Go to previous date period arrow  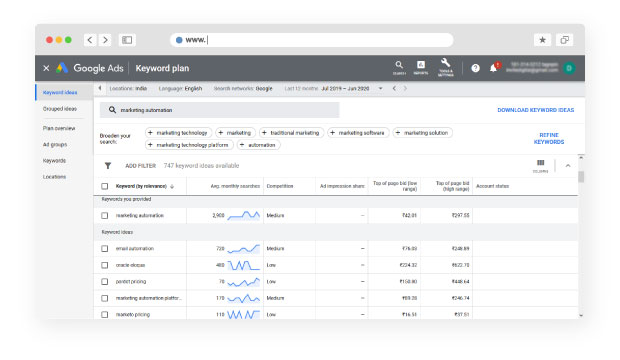point(394,89)
